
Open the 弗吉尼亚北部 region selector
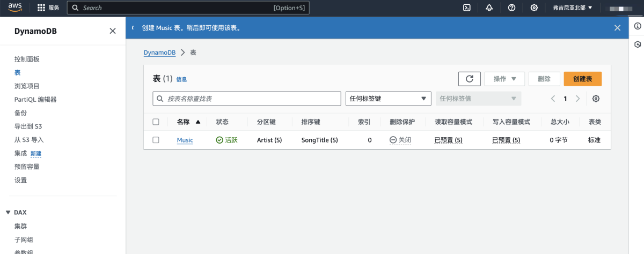pyautogui.click(x=572, y=8)
